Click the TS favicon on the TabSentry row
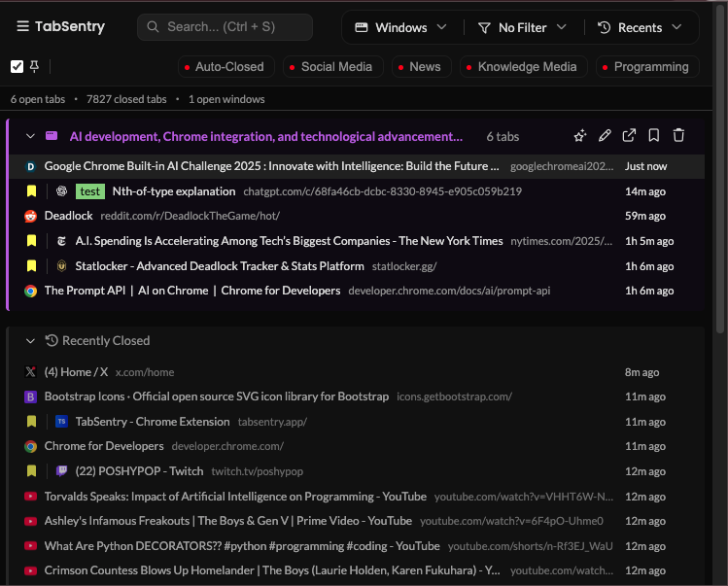This screenshot has height=586, width=728. click(x=61, y=421)
